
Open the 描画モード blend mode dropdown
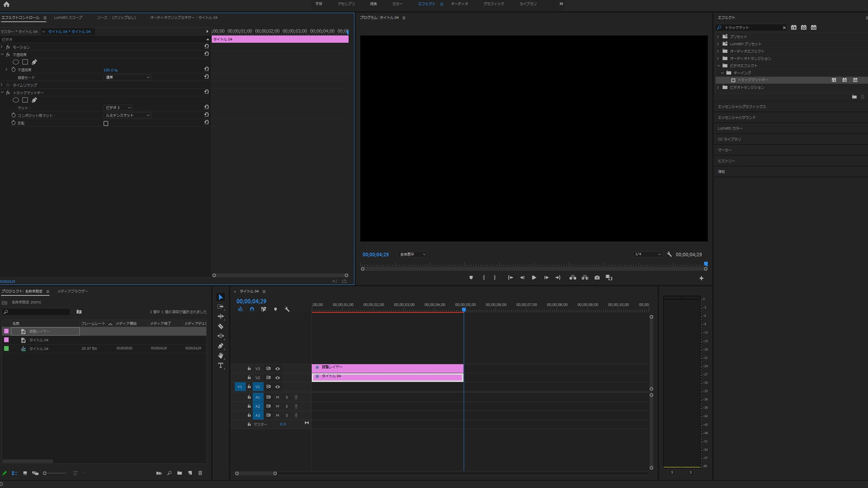(x=127, y=77)
